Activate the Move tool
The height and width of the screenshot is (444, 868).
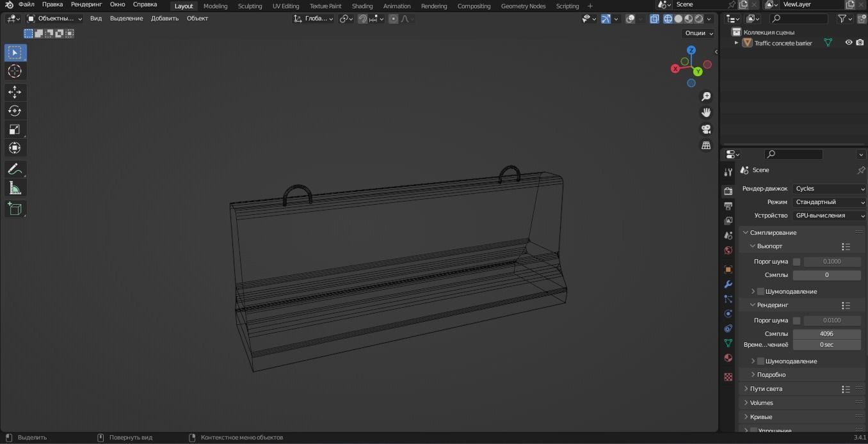[15, 92]
